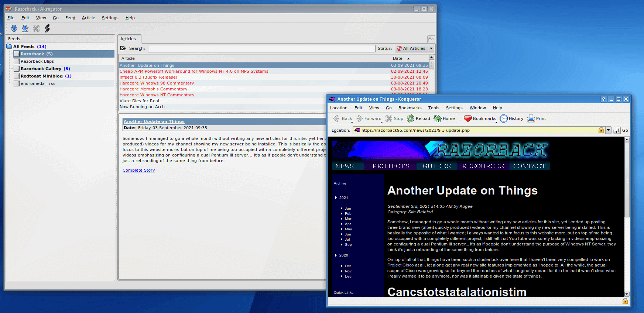Open Bookmarks from the Konqueror heart icon
The height and width of the screenshot is (313, 644).
(468, 118)
